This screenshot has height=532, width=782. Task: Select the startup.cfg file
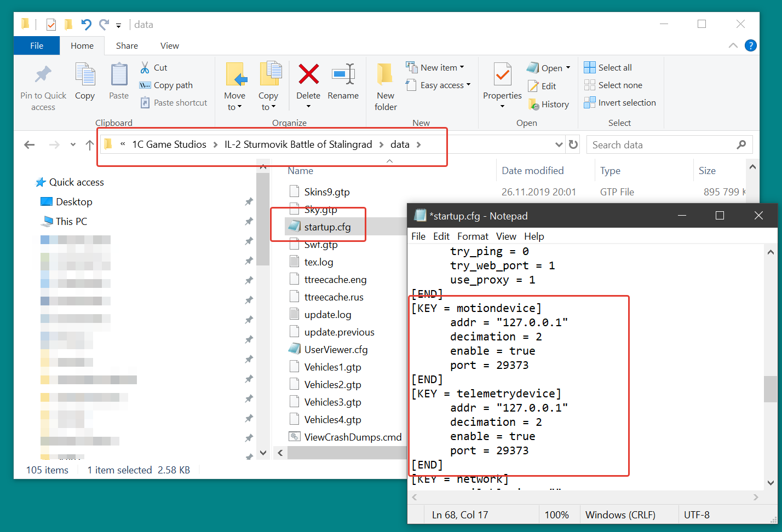click(327, 227)
